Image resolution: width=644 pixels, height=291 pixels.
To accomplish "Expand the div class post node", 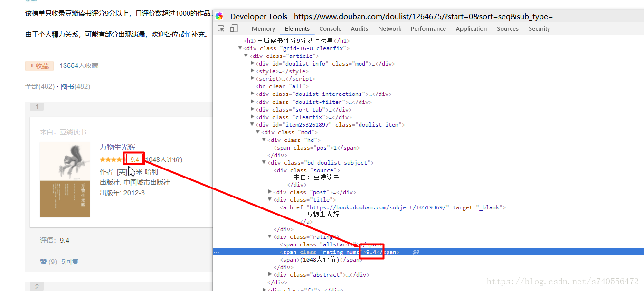I will point(270,192).
